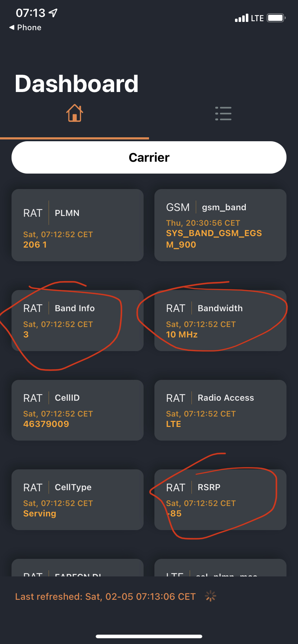Image resolution: width=298 pixels, height=644 pixels.
Task: Open the GSM gsm_band card
Action: (x=220, y=225)
